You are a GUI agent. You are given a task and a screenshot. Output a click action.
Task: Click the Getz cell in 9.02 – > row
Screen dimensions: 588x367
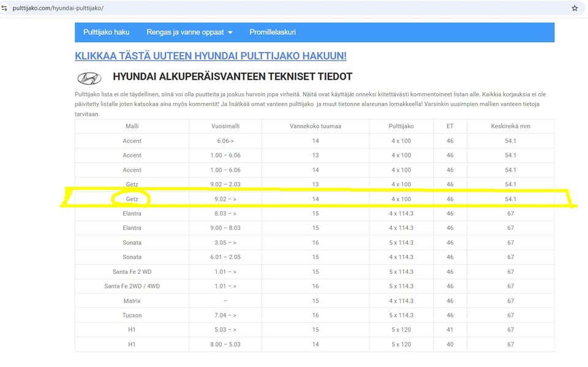tap(132, 199)
